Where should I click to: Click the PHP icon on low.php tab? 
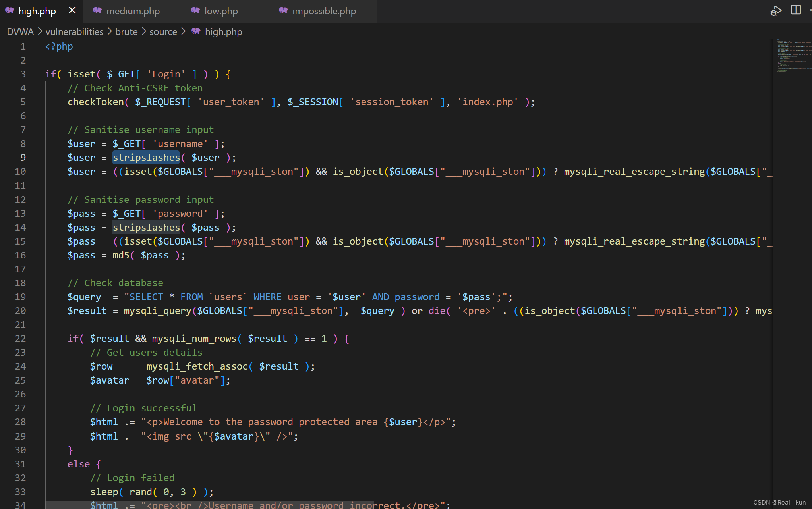[x=195, y=11]
